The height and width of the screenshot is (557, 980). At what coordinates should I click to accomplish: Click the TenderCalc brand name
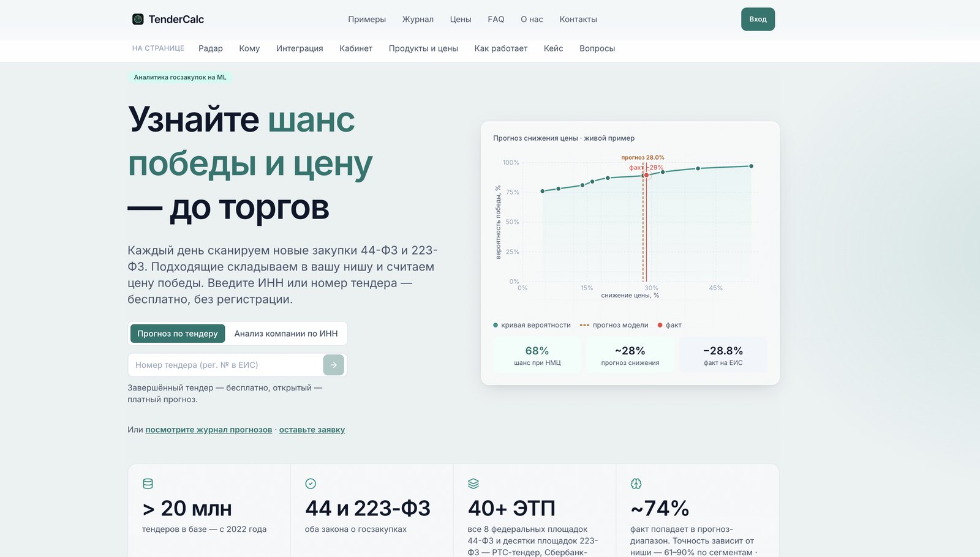click(176, 19)
